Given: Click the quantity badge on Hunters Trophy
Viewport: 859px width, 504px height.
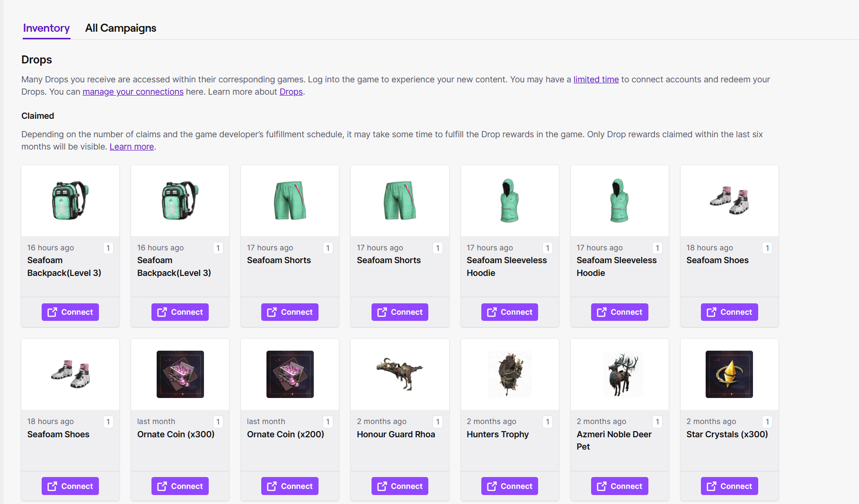Looking at the screenshot, I should pyautogui.click(x=548, y=422).
